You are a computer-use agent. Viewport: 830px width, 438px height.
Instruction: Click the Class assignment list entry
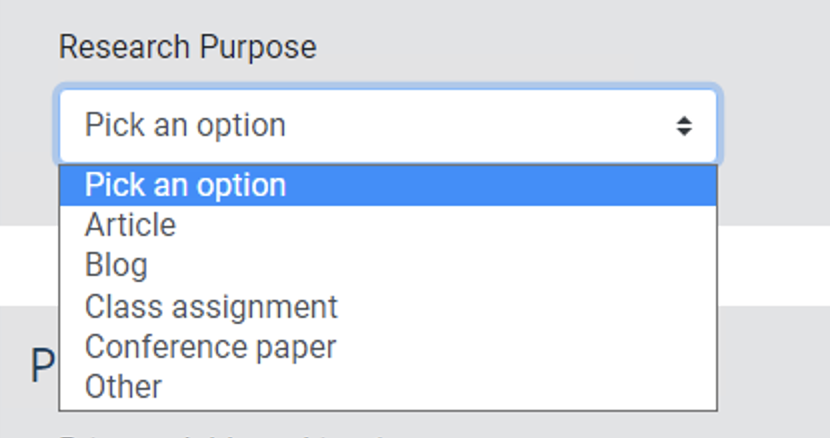pos(211,306)
